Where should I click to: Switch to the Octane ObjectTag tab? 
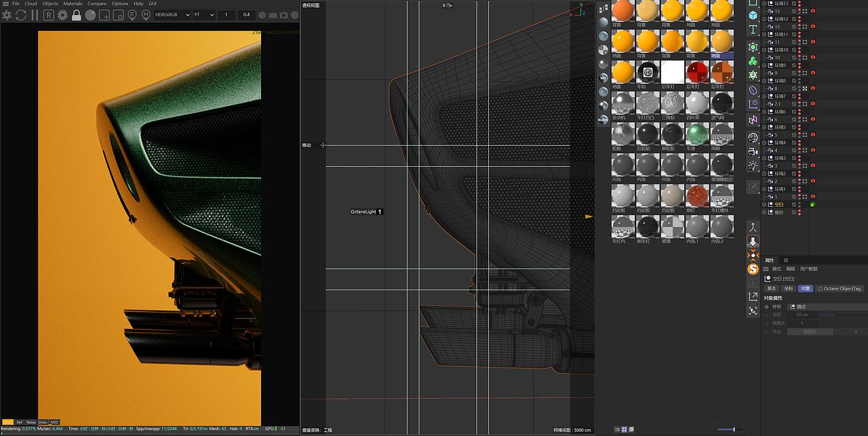[x=840, y=288]
